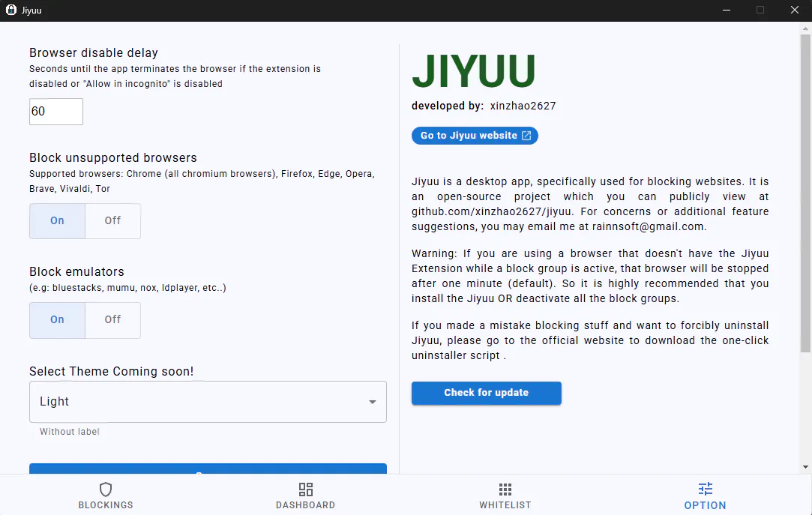Switch to the DASHBOARD tab
This screenshot has width=812, height=515.
(306, 496)
